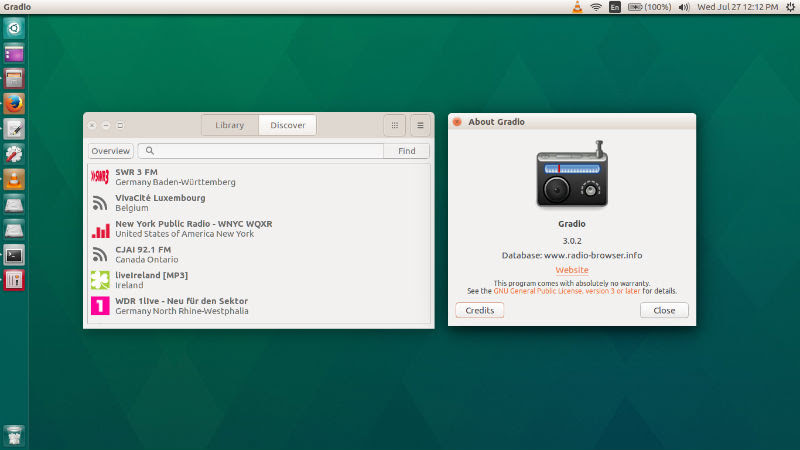Image resolution: width=800 pixels, height=450 pixels.
Task: Switch to the Library tab
Action: coord(230,125)
